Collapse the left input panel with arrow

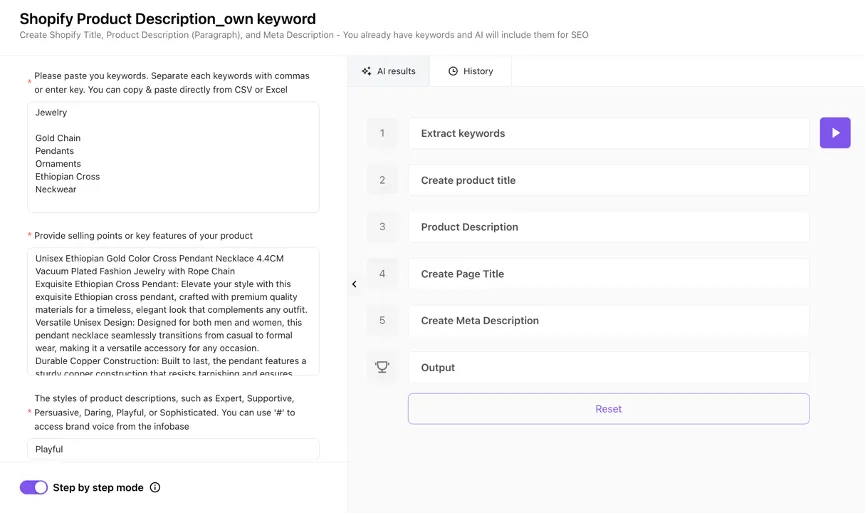tap(354, 284)
